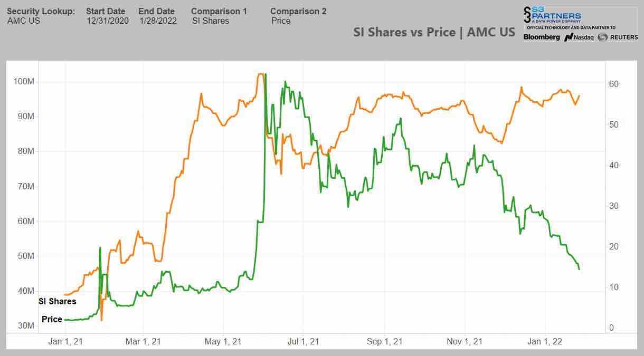Click the 60 right axis price label
The image size is (644, 356).
click(614, 84)
